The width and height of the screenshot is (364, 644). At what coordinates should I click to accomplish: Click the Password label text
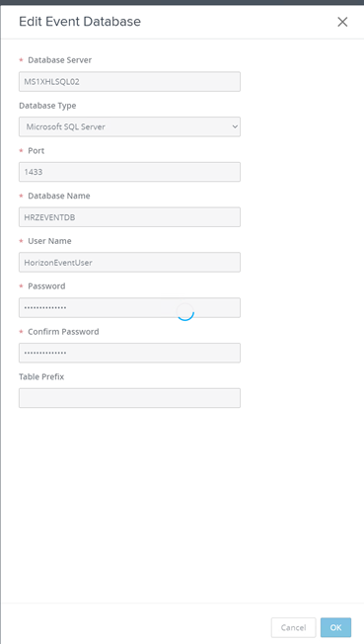click(x=46, y=286)
